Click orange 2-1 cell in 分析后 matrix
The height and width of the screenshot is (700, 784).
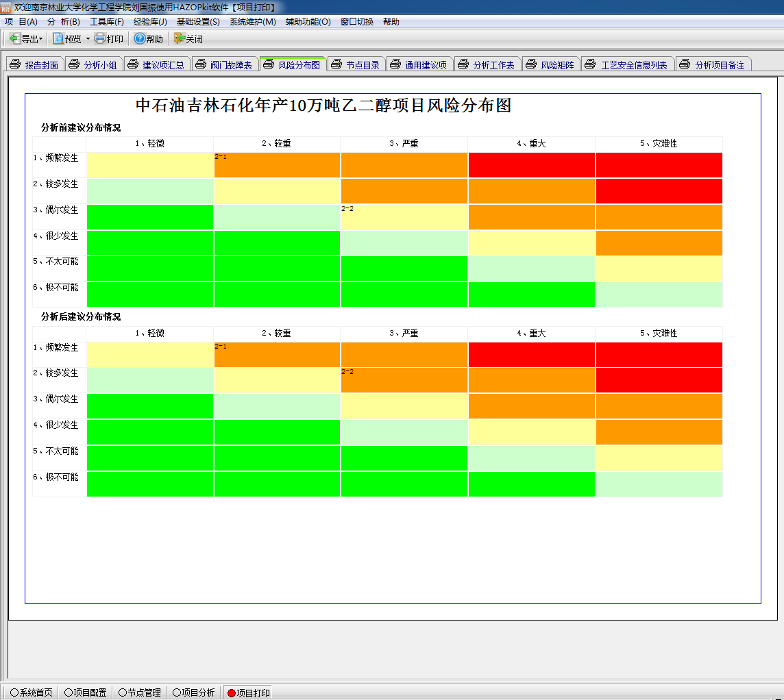tap(277, 354)
